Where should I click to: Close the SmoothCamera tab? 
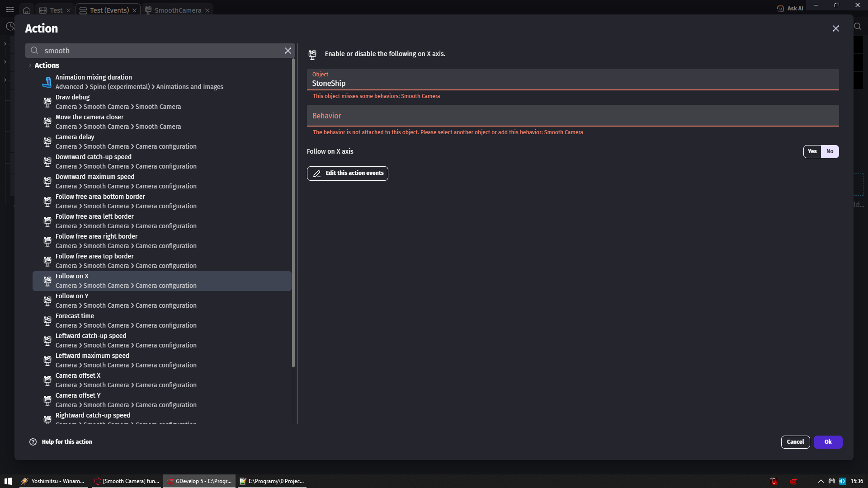(x=207, y=10)
